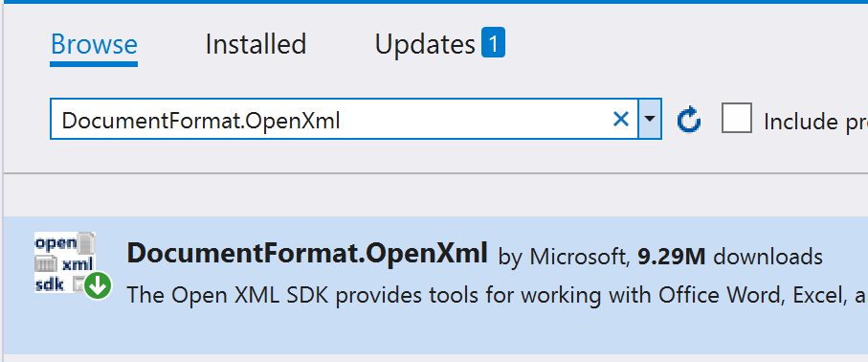This screenshot has height=362, width=868.
Task: Open the Installed tab
Action: pos(256,44)
